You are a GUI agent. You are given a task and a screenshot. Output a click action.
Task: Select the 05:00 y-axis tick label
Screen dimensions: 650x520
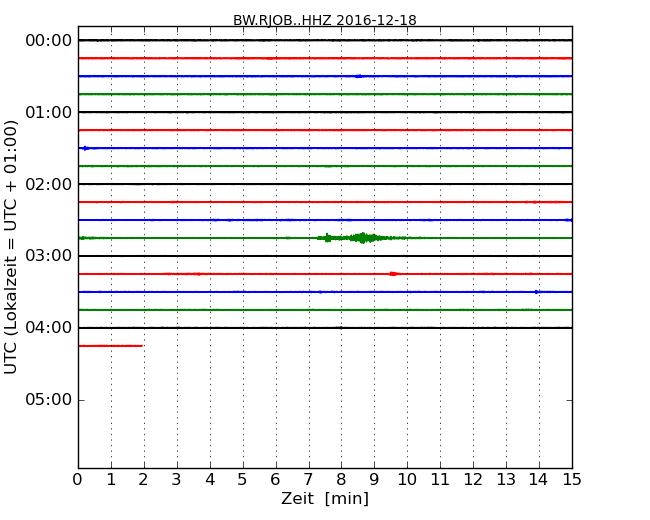(49, 400)
